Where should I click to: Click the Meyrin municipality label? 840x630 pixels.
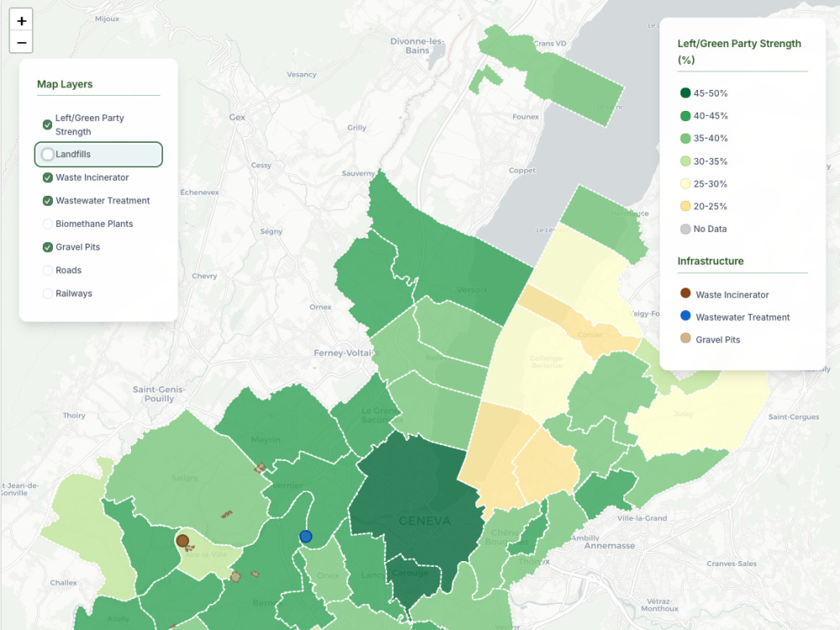coord(265,439)
